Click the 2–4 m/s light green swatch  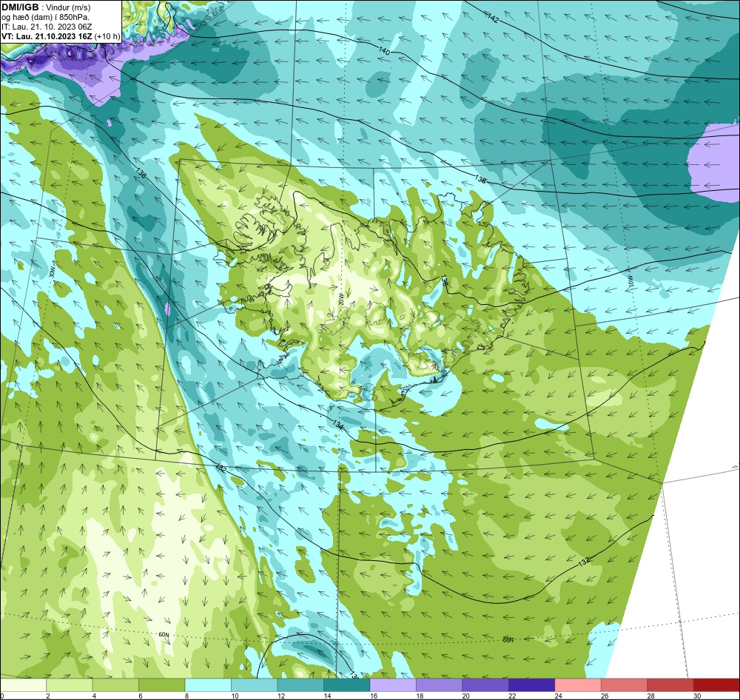(70, 685)
